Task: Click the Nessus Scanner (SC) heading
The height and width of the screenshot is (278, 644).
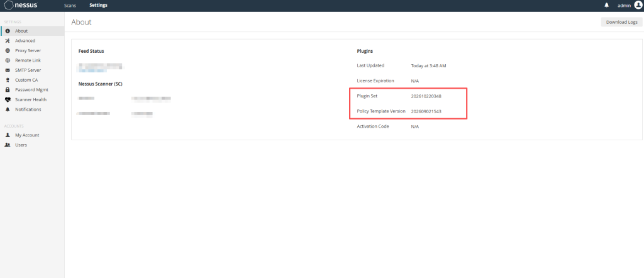Action: (x=100, y=84)
